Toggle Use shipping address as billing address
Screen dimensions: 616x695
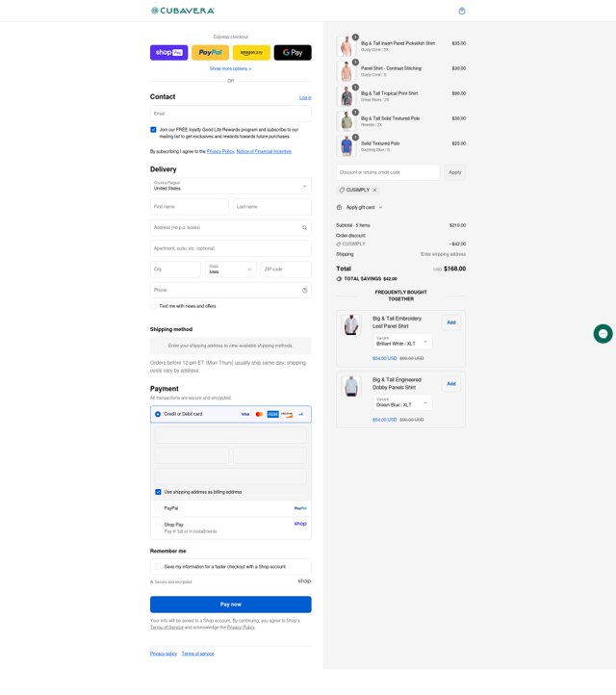(x=158, y=492)
